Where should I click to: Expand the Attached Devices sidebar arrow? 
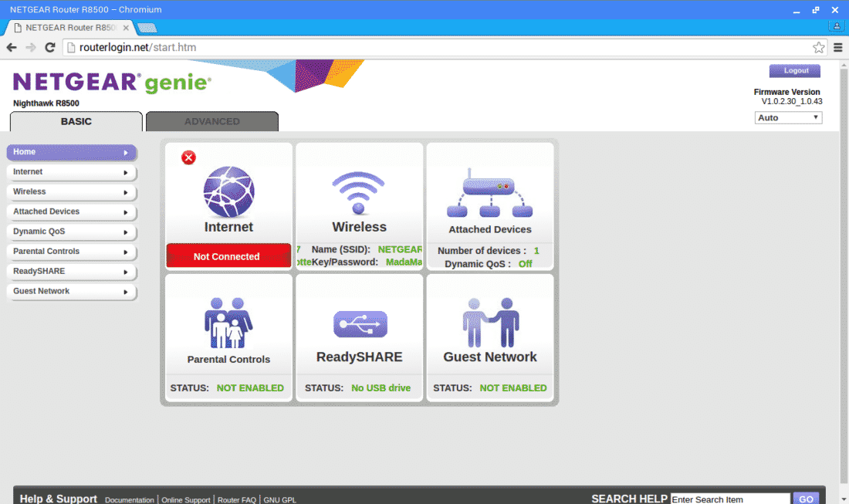coord(126,212)
